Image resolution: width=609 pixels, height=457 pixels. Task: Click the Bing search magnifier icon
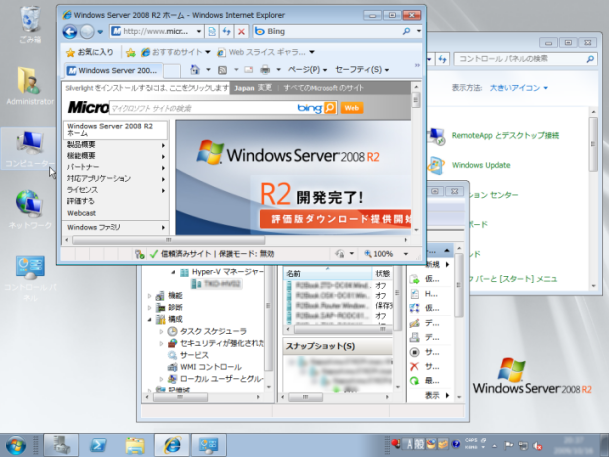[x=406, y=31]
